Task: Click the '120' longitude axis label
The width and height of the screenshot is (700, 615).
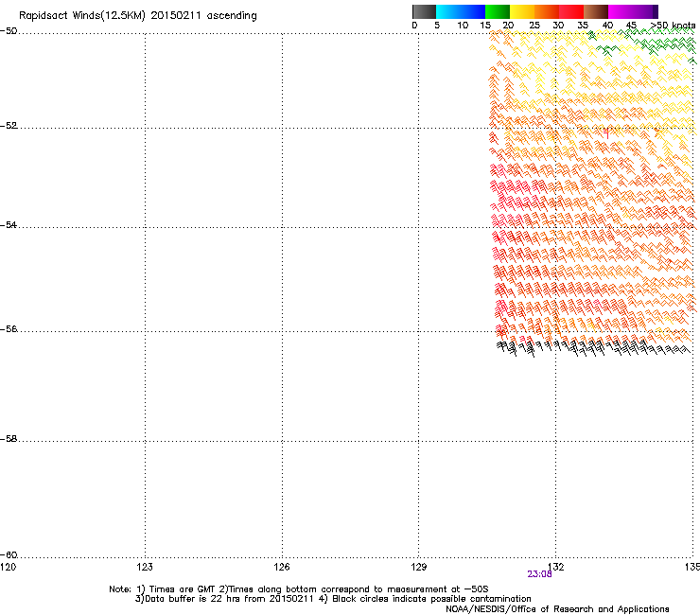Action: (8, 567)
